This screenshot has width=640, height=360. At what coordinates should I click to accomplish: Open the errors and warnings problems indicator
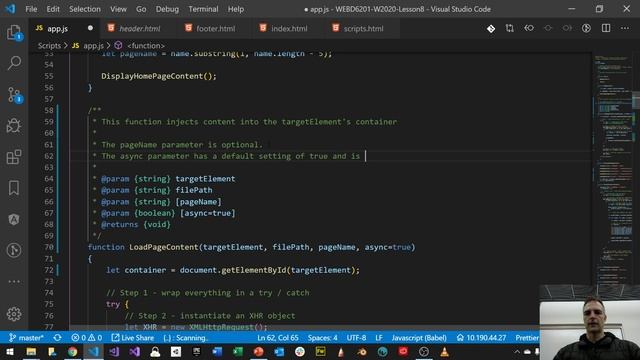(x=87, y=338)
